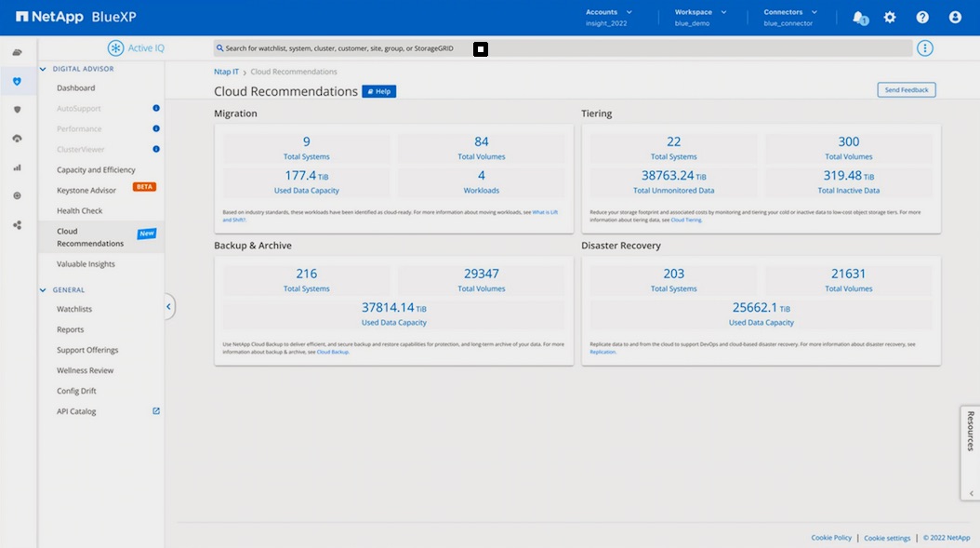Click the Help button
Viewport: 980px width, 548px height.
[x=378, y=91]
